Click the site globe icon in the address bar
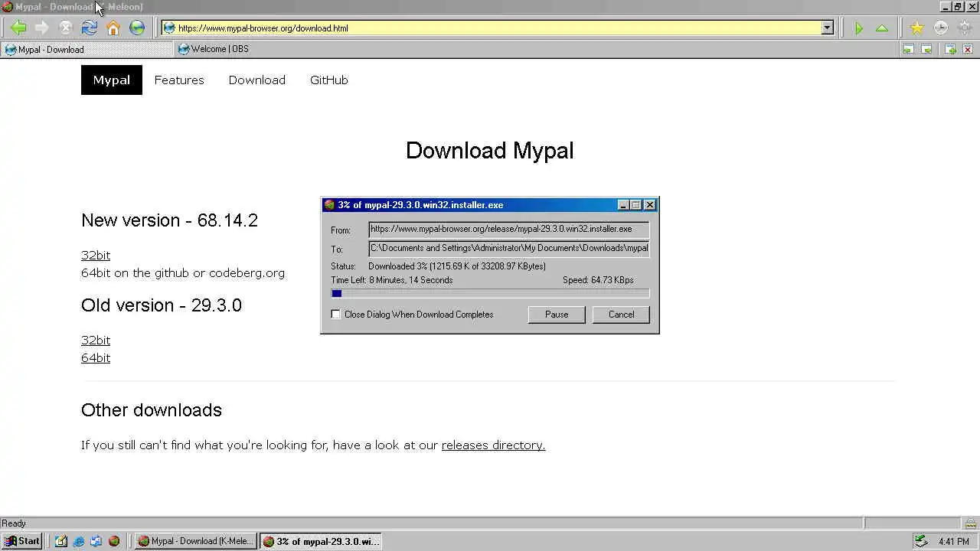This screenshot has width=980, height=551. click(169, 28)
